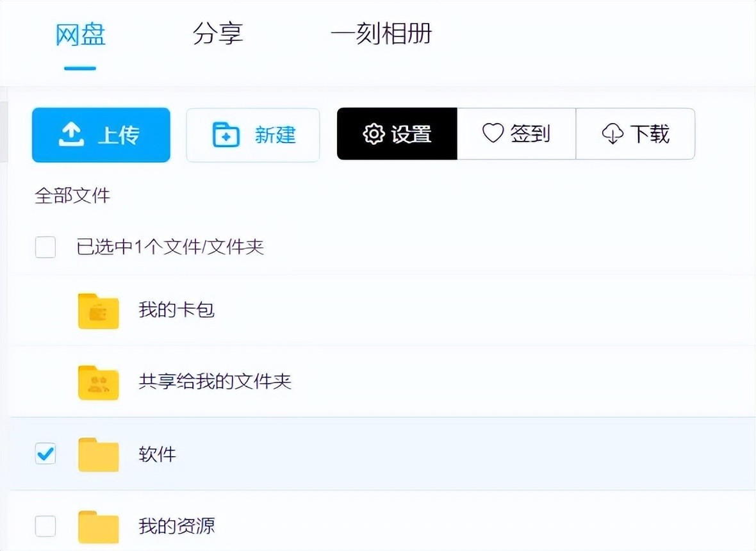Switch to the 网盘 tab

pyautogui.click(x=80, y=34)
